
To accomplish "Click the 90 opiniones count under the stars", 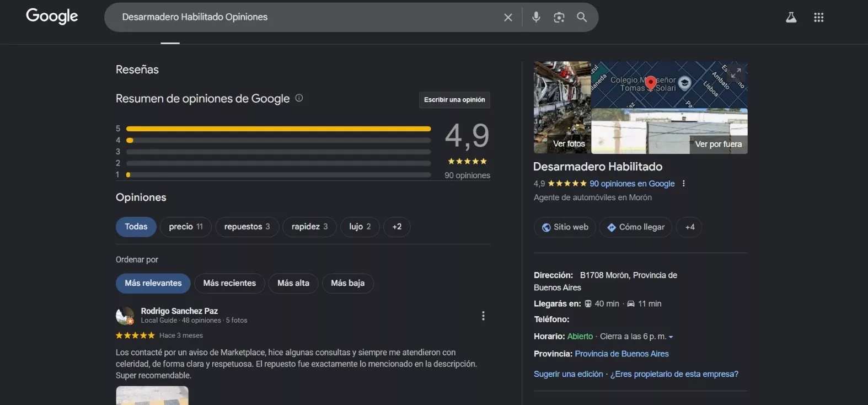I will (467, 175).
